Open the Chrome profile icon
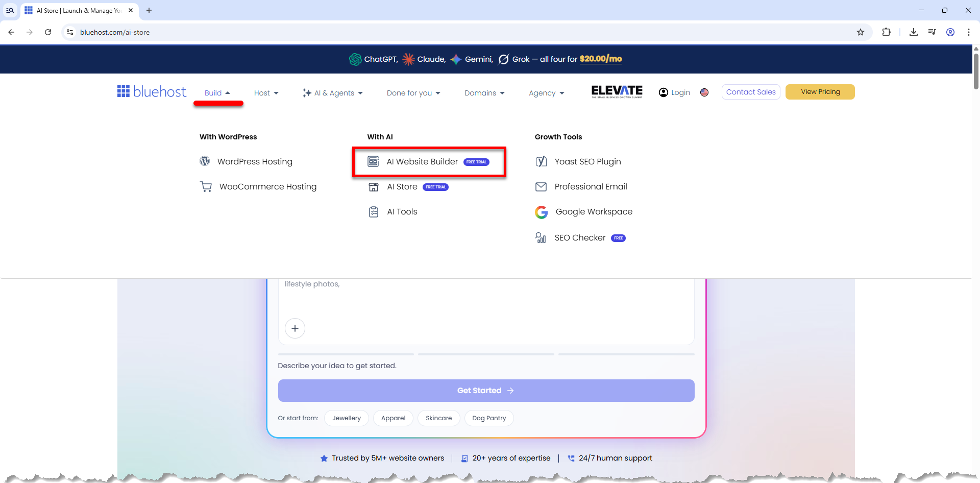Screen dimensions: 980x483 [x=950, y=32]
